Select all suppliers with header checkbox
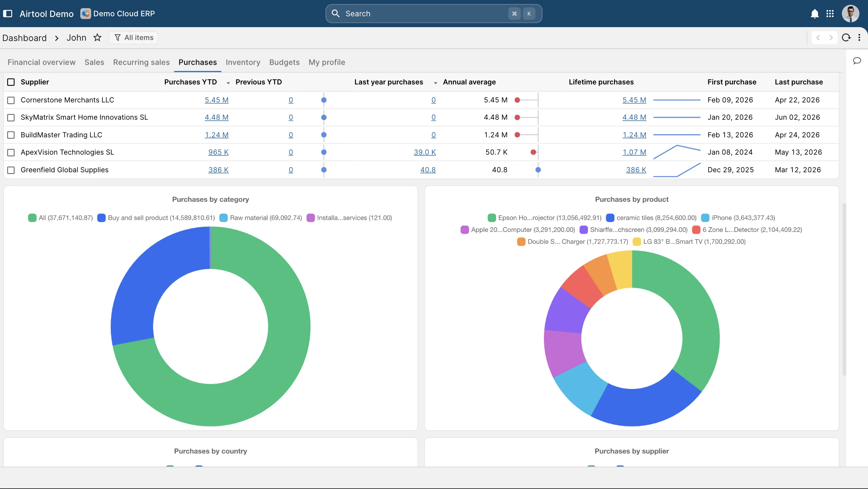 click(x=11, y=82)
